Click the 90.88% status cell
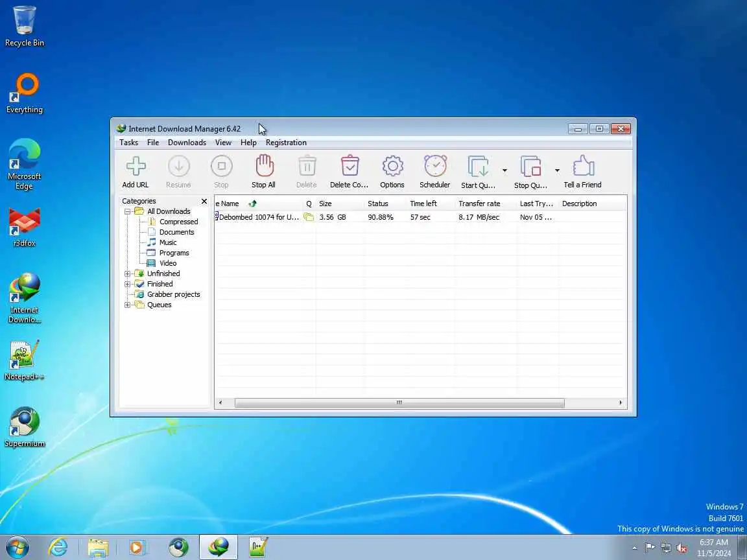This screenshot has height=560, width=747. [381, 217]
